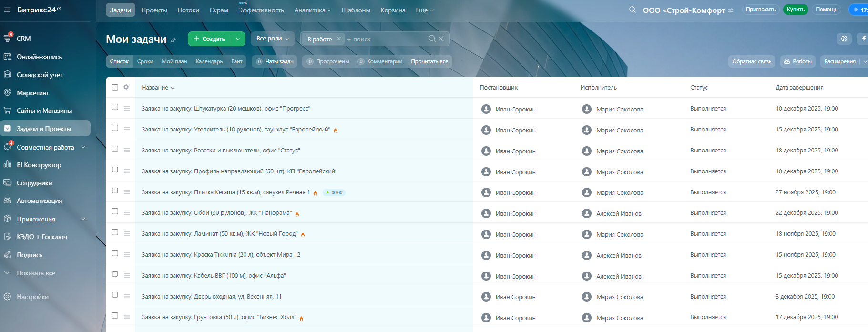
Task: Open the Чаты задач counter
Action: tap(275, 61)
